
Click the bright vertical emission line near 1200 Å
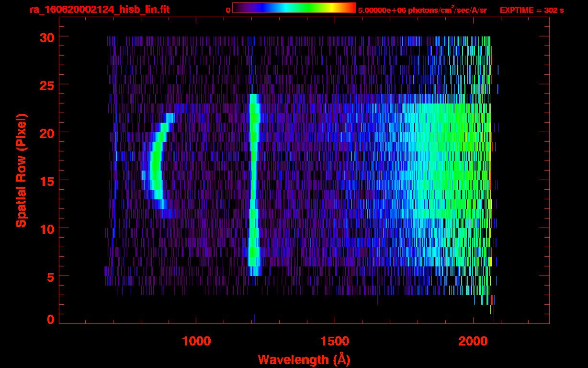(253, 182)
